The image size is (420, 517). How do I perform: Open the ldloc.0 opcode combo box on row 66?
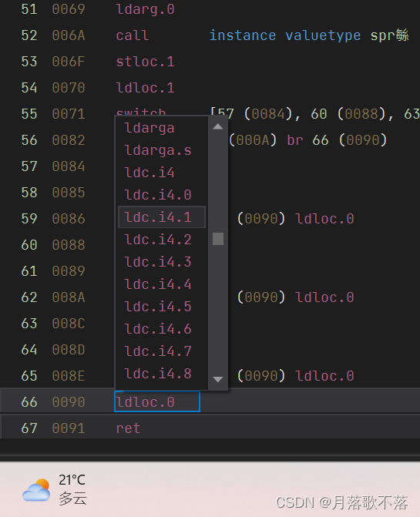(x=157, y=401)
